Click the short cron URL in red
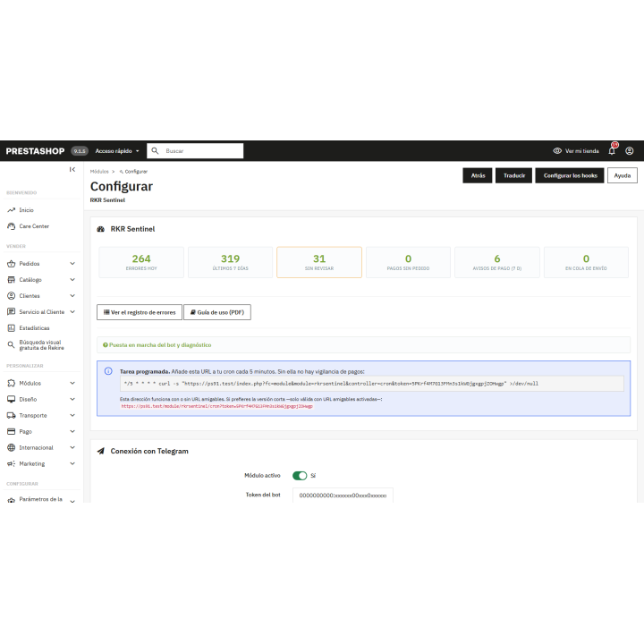The height and width of the screenshot is (644, 644). coord(216,406)
